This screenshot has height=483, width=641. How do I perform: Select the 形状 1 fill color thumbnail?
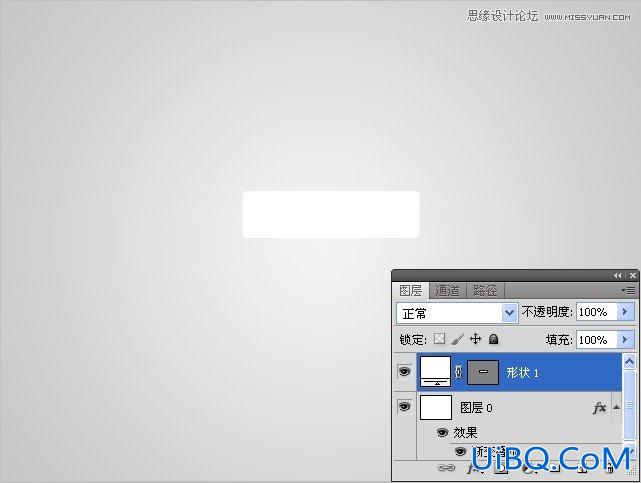[435, 371]
